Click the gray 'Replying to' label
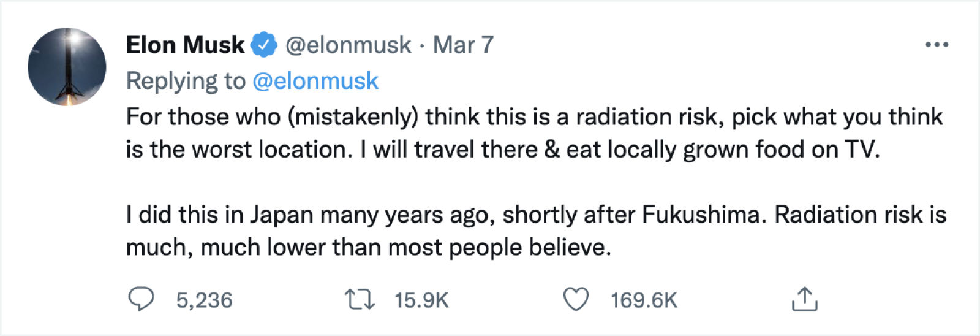This screenshot has height=336, width=980. tap(186, 81)
